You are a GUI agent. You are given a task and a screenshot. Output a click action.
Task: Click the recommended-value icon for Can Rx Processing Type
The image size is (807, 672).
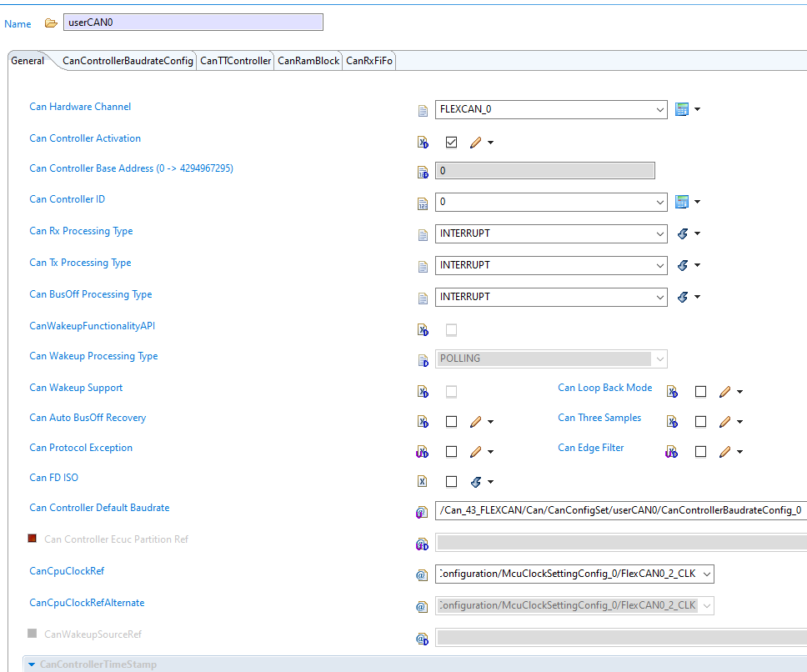click(683, 233)
